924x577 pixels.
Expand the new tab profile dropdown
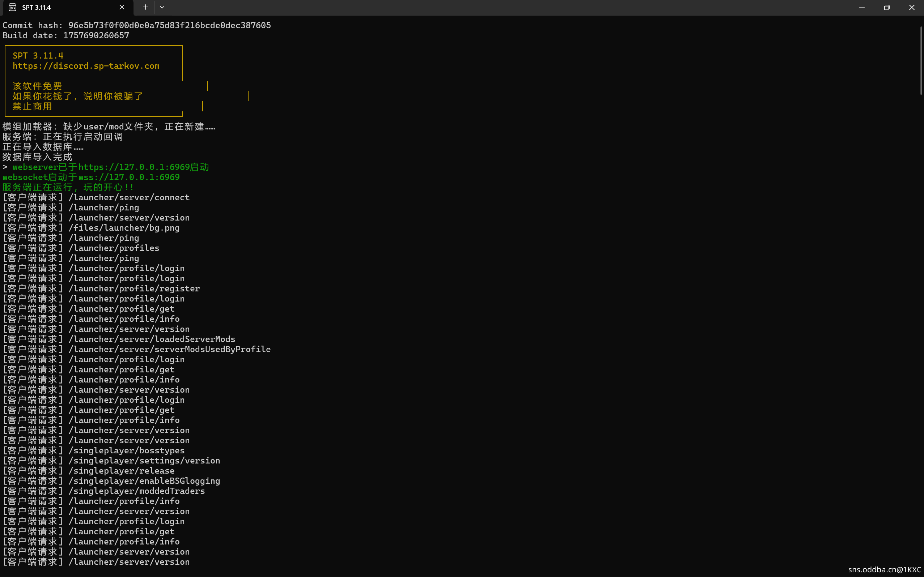(162, 7)
